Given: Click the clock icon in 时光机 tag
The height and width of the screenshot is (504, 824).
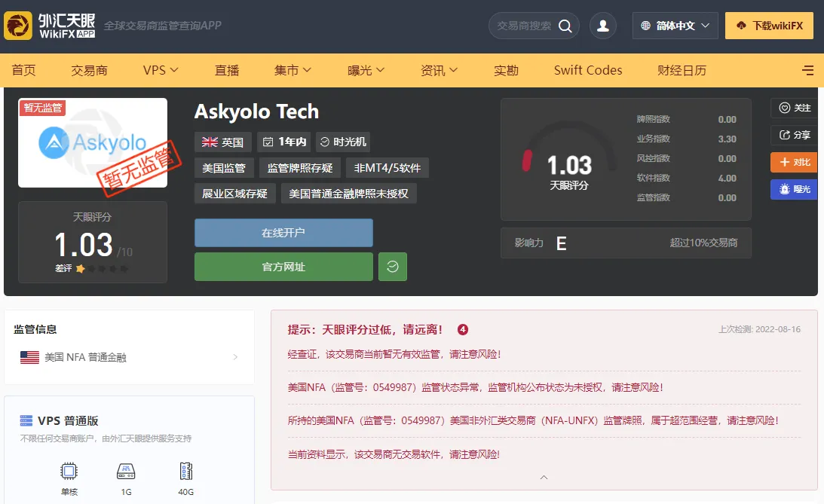Looking at the screenshot, I should [x=325, y=142].
